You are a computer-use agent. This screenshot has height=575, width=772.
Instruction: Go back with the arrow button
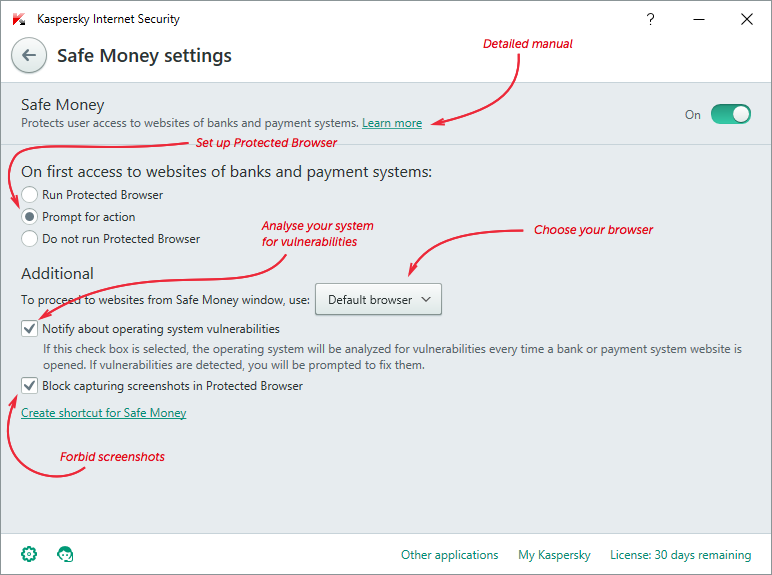click(29, 55)
